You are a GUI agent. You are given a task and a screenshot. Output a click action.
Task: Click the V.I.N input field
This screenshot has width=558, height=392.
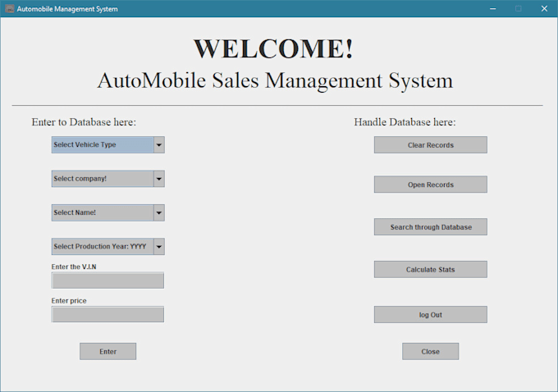107,280
